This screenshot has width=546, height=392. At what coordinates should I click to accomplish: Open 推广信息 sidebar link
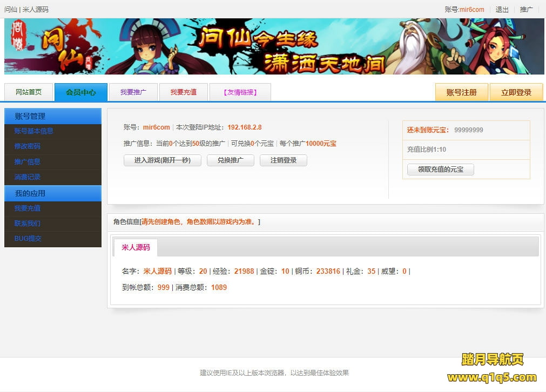pyautogui.click(x=27, y=162)
